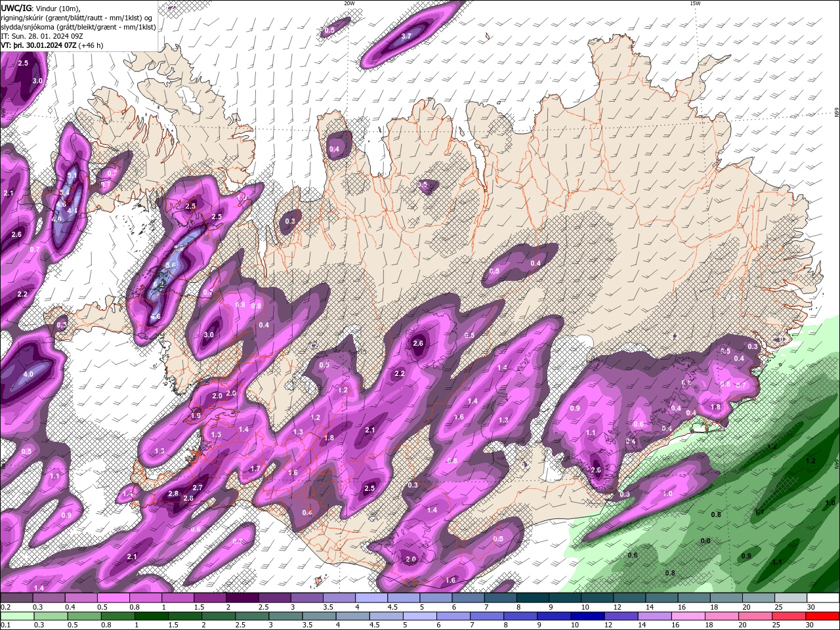Screen dimensions: 840x630
Task: Click the 'Vindur (10m)' header text
Action: coord(56,8)
